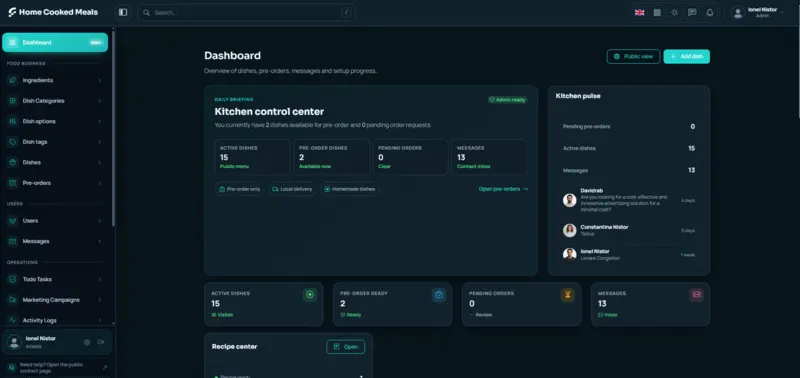800x378 pixels.
Task: Select Dashboard in the sidebar
Action: tap(55, 42)
